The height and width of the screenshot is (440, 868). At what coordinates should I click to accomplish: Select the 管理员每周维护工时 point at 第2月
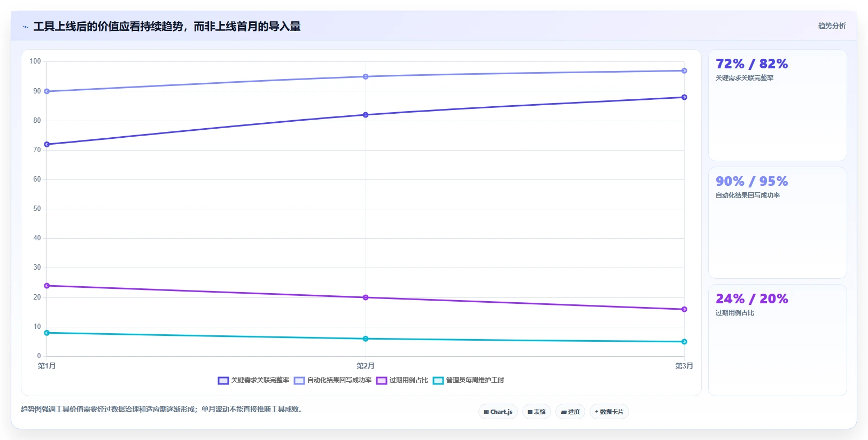(366, 339)
